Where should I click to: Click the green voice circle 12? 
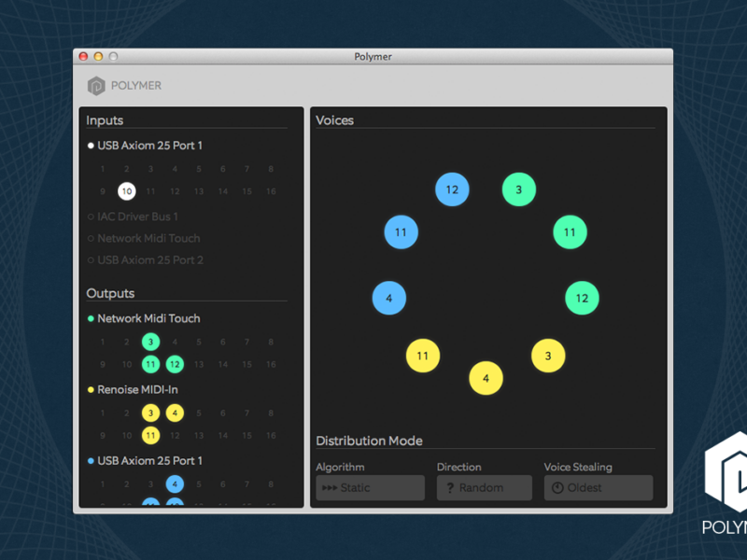click(x=582, y=298)
